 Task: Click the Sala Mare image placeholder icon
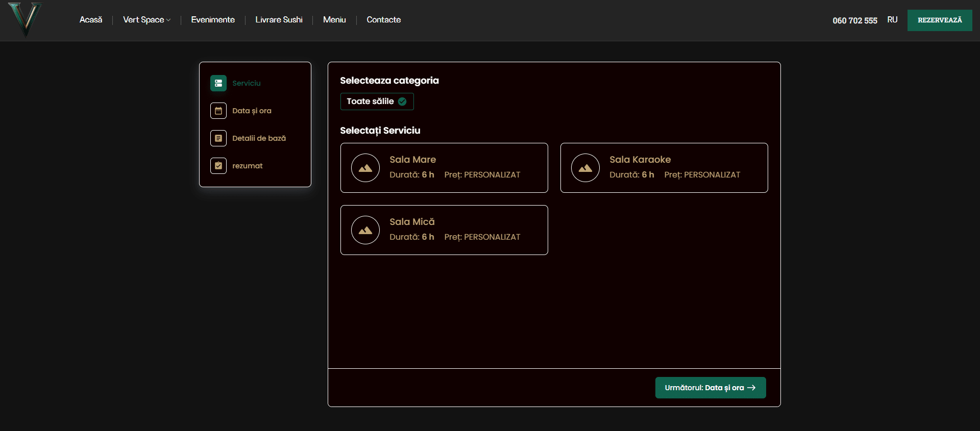click(x=365, y=168)
